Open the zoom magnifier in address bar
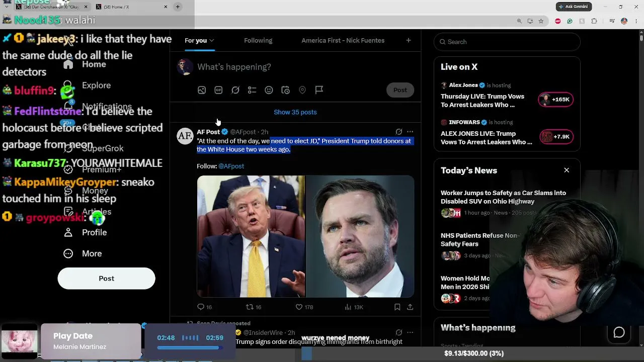Viewport: 644px width, 362px height. click(x=519, y=21)
